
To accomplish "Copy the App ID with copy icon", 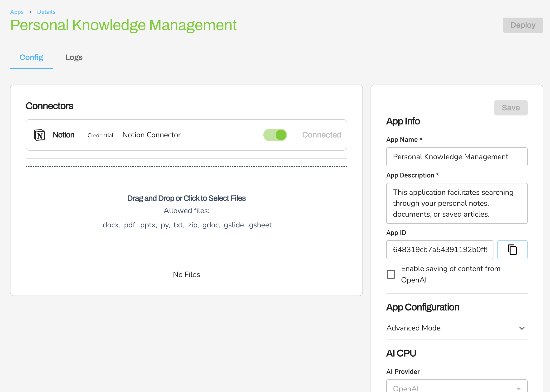I will pyautogui.click(x=512, y=250).
